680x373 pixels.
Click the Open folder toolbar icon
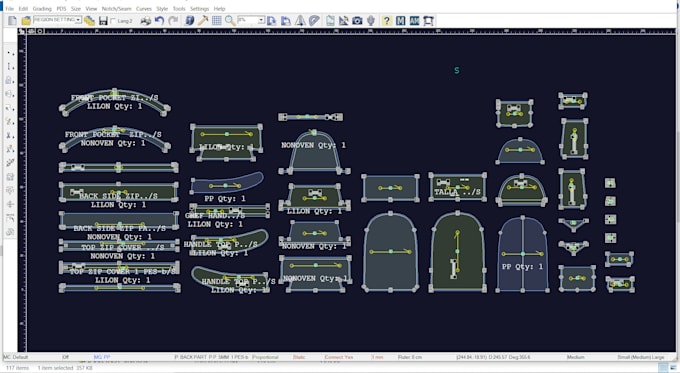(x=26, y=20)
